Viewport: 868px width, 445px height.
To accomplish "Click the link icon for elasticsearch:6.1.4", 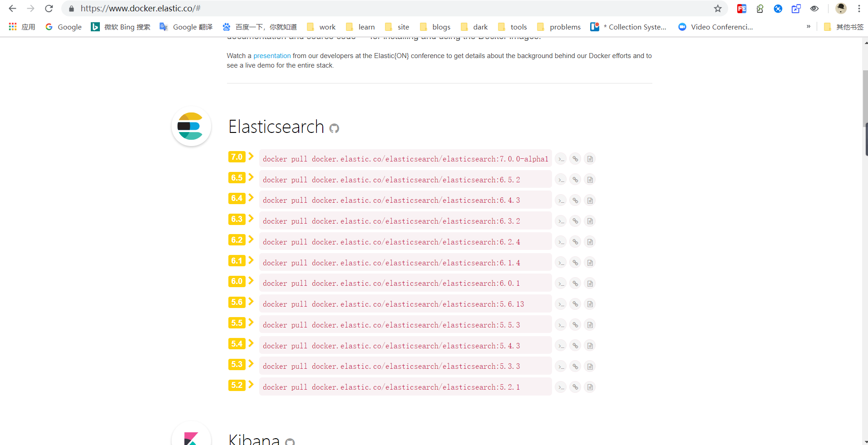I will [x=575, y=263].
